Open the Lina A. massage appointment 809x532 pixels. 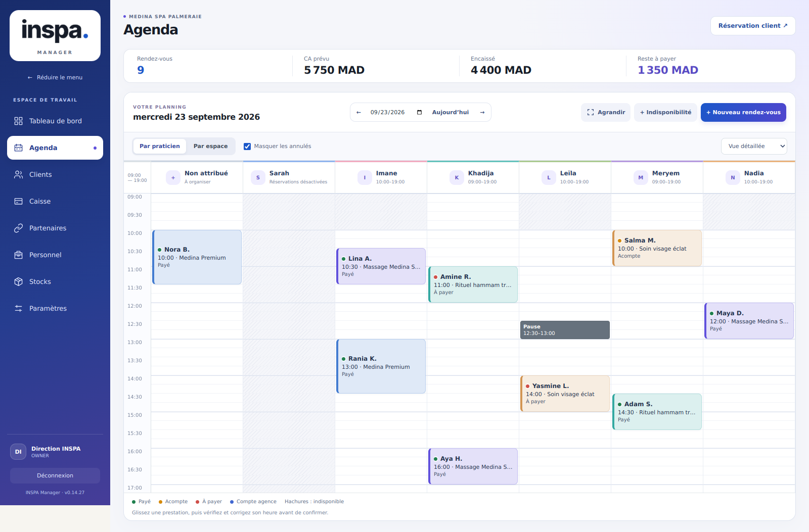tap(381, 266)
